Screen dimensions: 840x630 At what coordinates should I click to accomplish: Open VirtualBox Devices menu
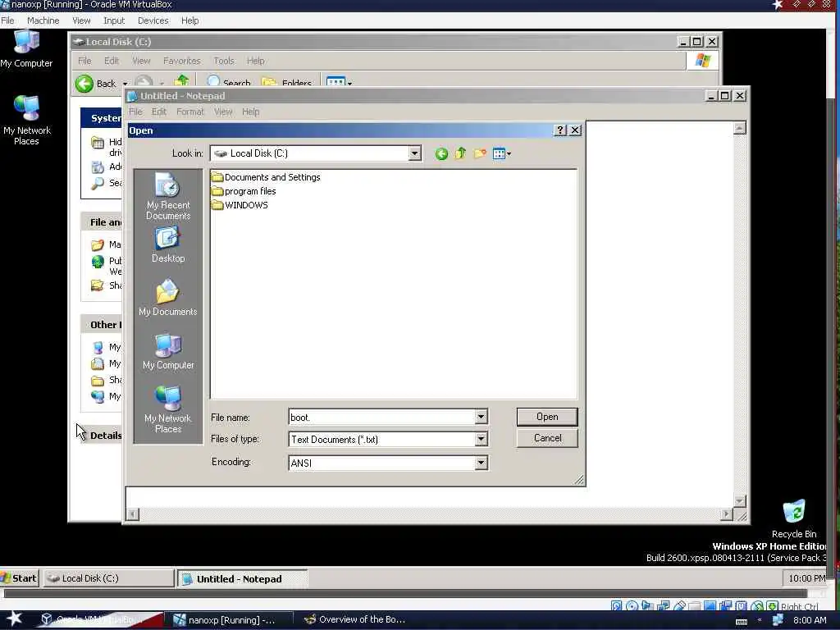[x=153, y=21]
